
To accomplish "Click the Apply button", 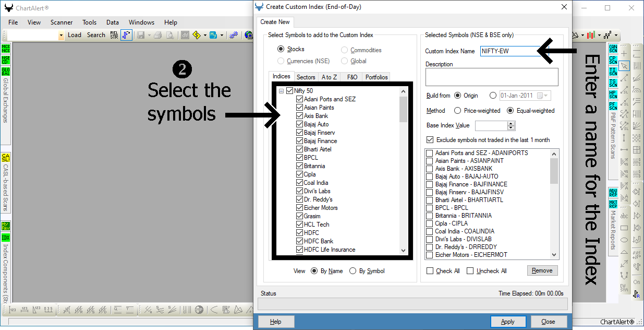I will (x=508, y=322).
